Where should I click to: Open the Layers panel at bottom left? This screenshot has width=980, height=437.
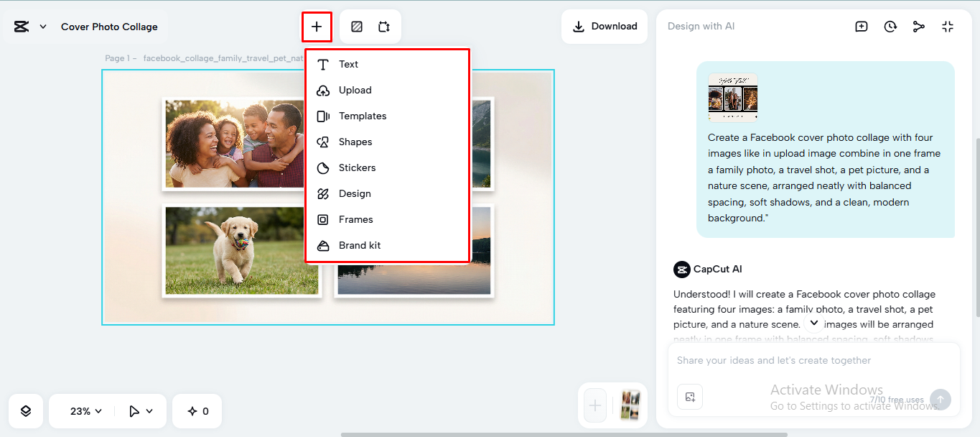[25, 410]
